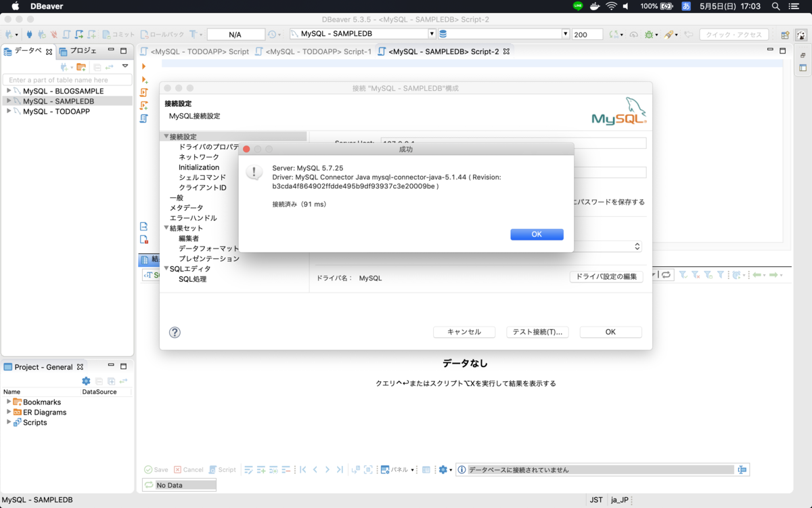
Task: Select シェルコマンド in settings tree
Action: pos(202,177)
